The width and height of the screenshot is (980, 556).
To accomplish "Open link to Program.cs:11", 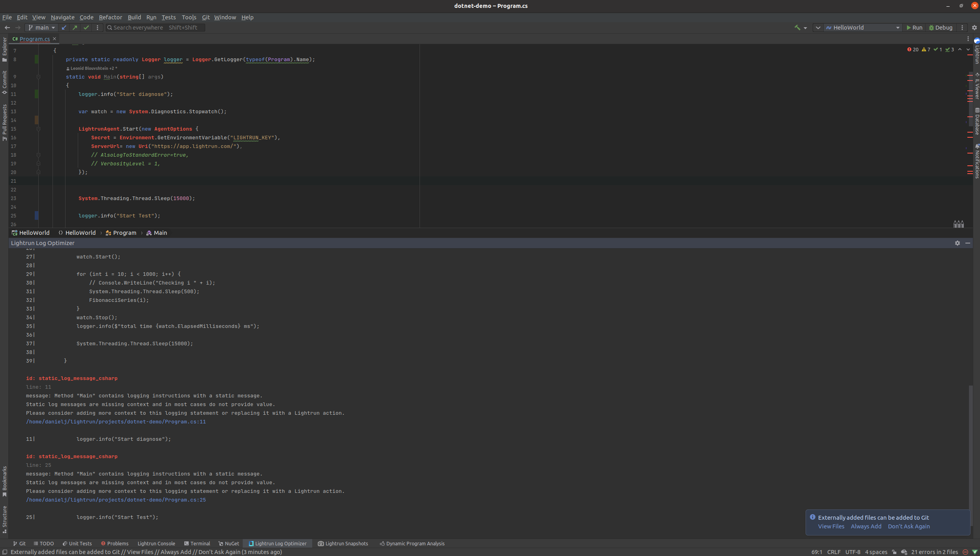I will 116,422.
